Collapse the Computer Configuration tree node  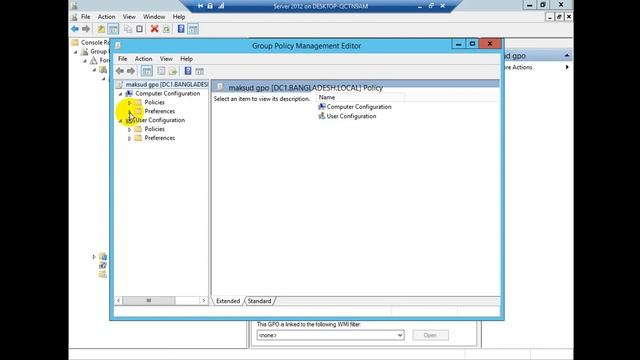[121, 94]
